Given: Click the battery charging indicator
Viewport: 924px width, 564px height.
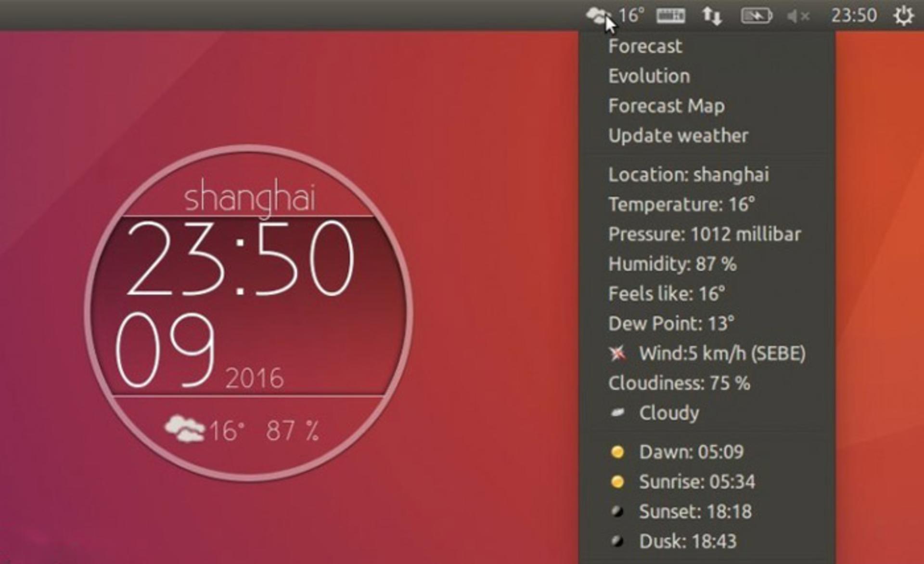Looking at the screenshot, I should click(756, 15).
